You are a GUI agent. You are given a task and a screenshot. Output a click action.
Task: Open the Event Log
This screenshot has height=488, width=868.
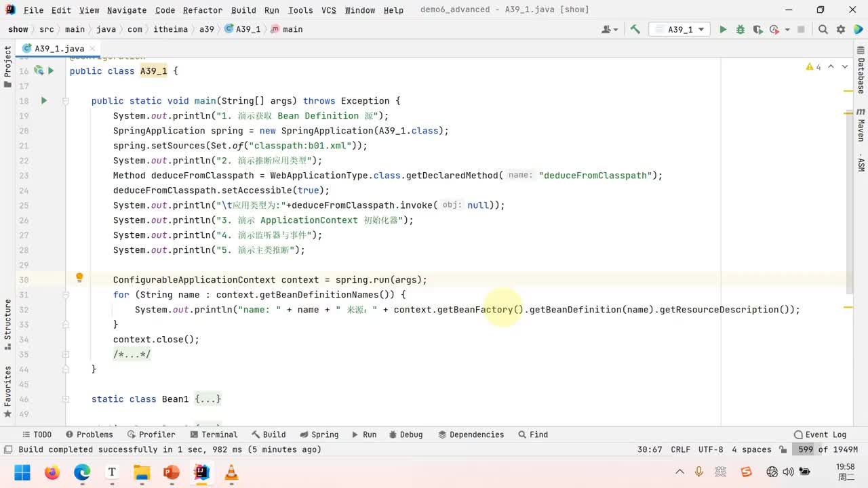820,434
